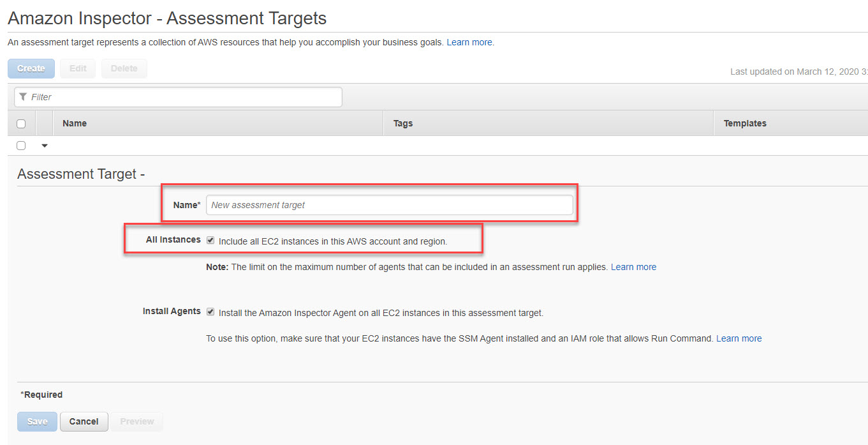Disable Install the Amazon Inspector Agent checkbox
This screenshot has width=868, height=445.
coord(210,312)
